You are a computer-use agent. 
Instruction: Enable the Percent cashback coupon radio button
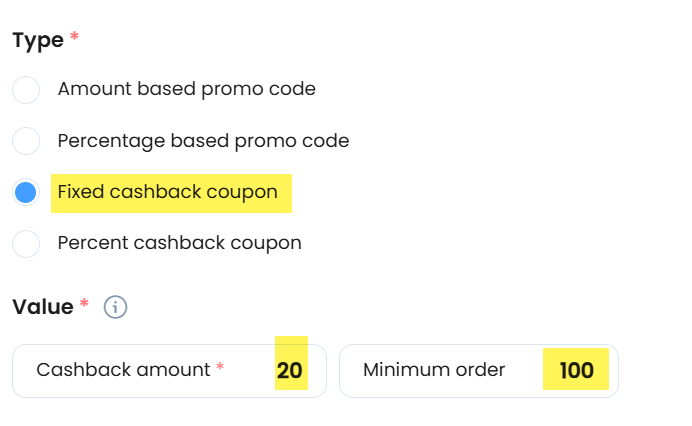coord(26,244)
